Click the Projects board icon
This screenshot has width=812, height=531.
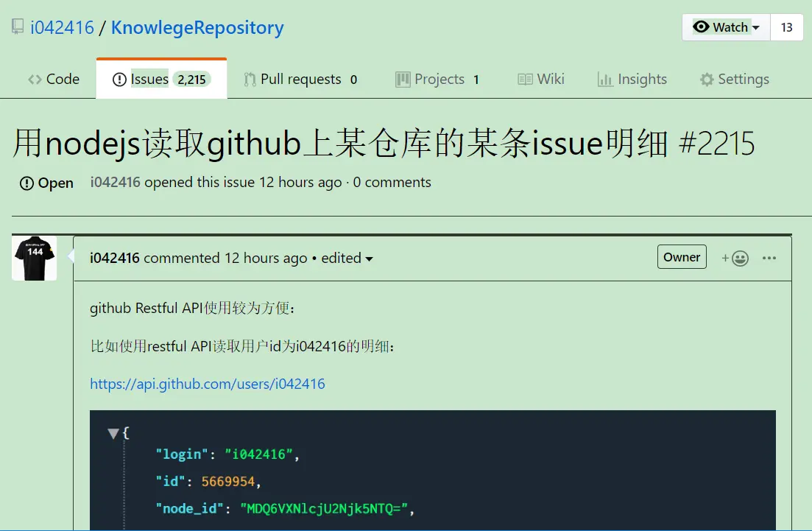[x=403, y=80]
